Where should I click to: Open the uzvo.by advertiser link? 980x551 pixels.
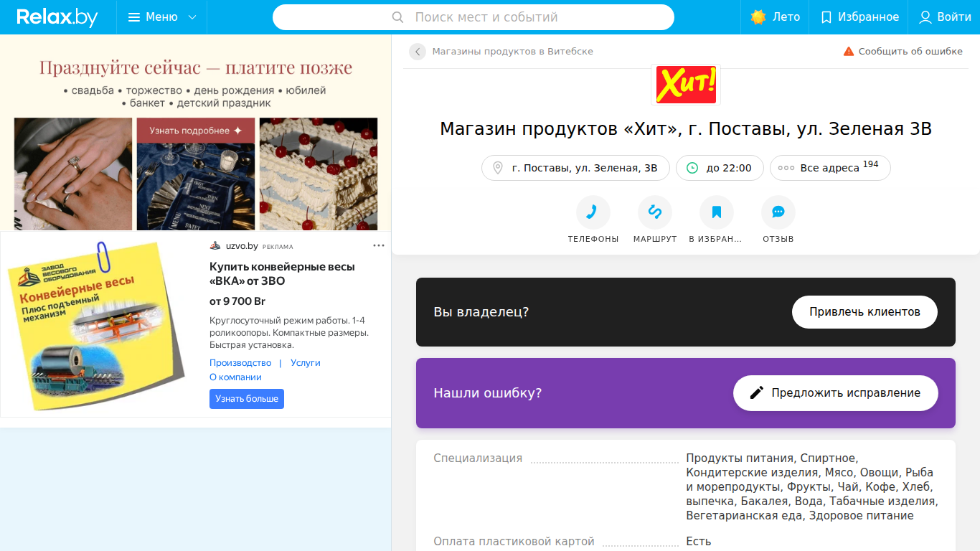[x=242, y=246]
